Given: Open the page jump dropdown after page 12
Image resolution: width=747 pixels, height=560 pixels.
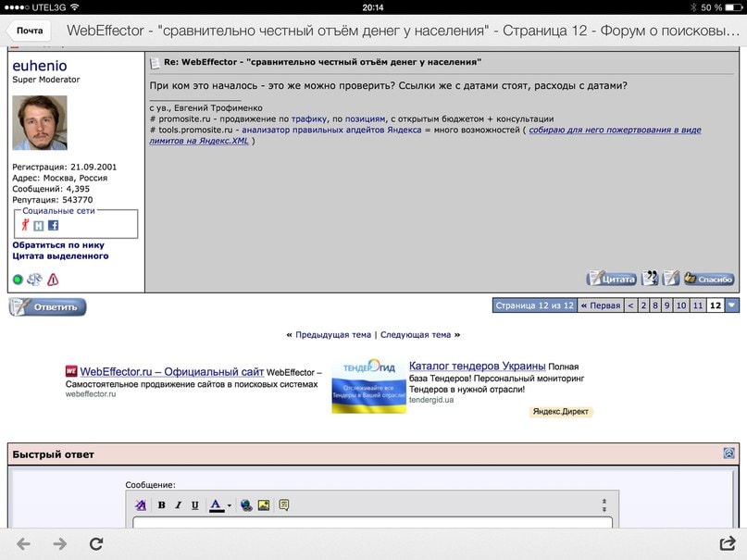Looking at the screenshot, I should point(732,305).
